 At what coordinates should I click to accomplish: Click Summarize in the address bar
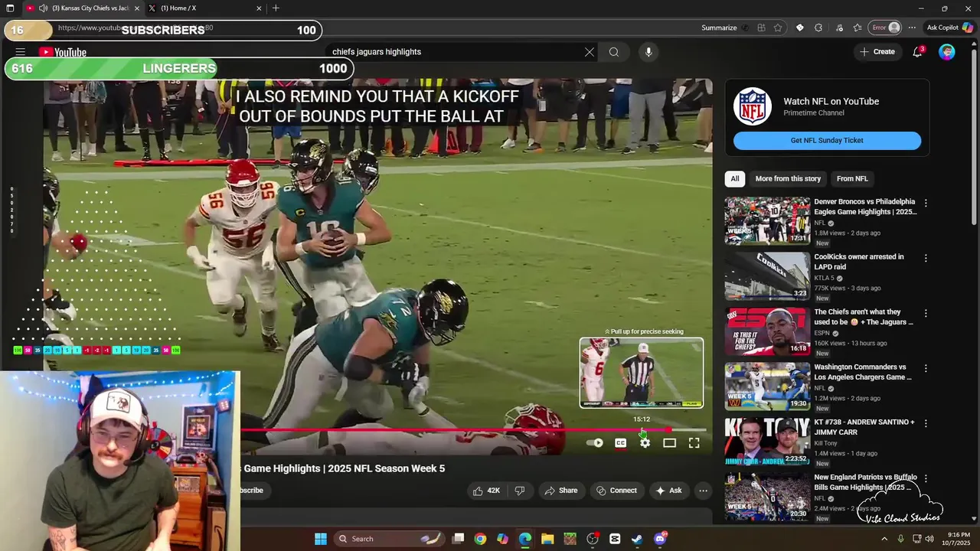(719, 28)
